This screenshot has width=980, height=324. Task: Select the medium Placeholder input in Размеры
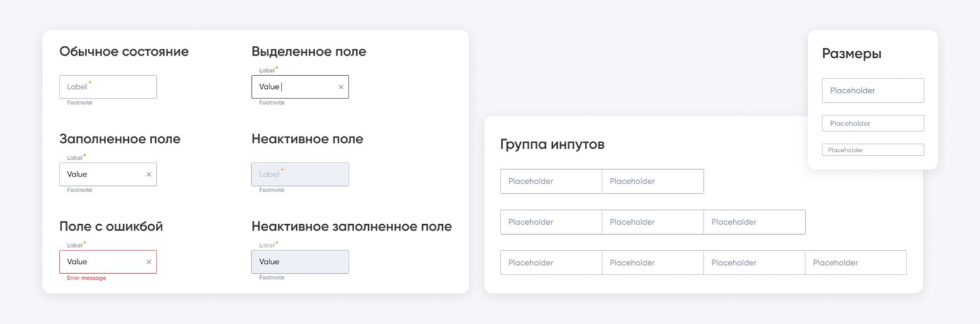873,124
